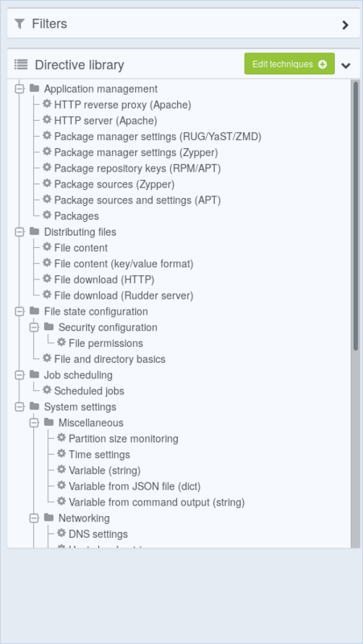Click the gear icon beside HTTP server (Apache)
This screenshot has height=644, width=363.
pos(47,120)
